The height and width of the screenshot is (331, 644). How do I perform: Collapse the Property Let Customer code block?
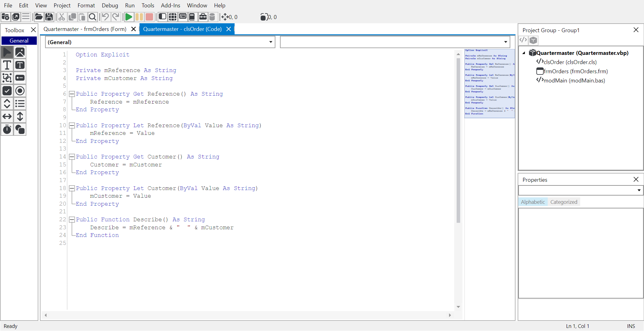click(x=72, y=188)
